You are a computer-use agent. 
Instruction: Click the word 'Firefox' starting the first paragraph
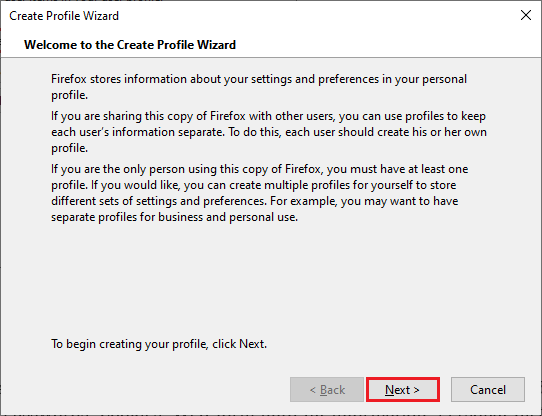click(69, 79)
